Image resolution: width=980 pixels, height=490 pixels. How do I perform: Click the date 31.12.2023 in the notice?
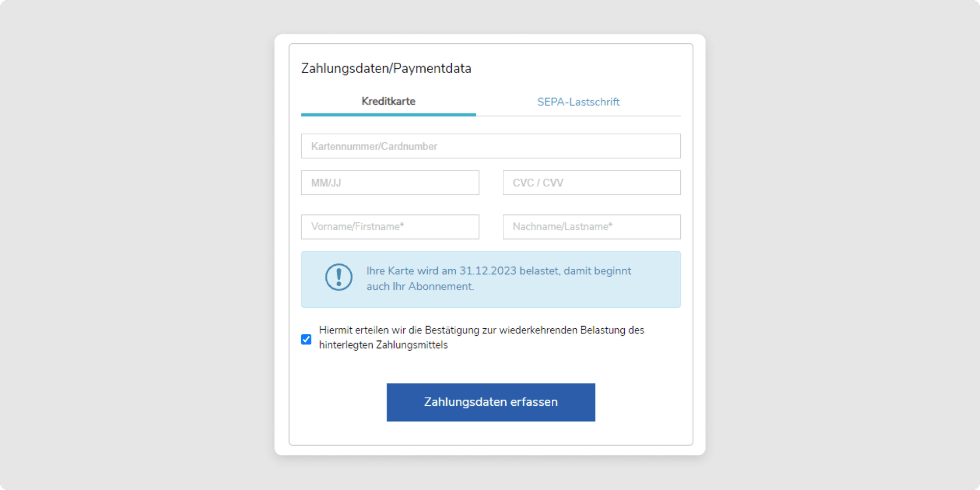[x=487, y=271]
